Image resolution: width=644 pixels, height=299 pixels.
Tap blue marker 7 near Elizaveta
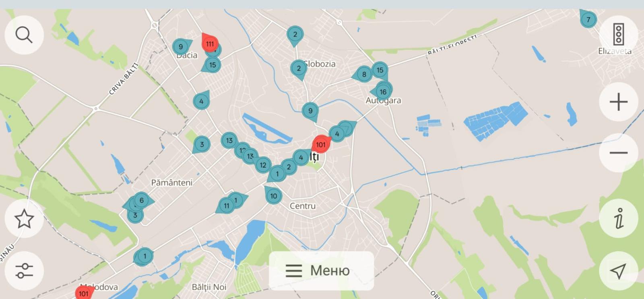coord(588,19)
